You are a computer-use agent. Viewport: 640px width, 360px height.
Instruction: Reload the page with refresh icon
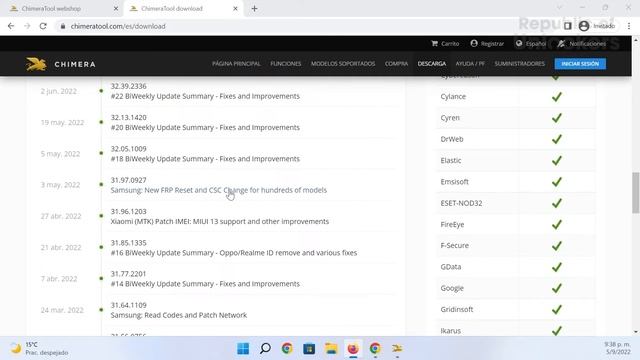point(43,26)
